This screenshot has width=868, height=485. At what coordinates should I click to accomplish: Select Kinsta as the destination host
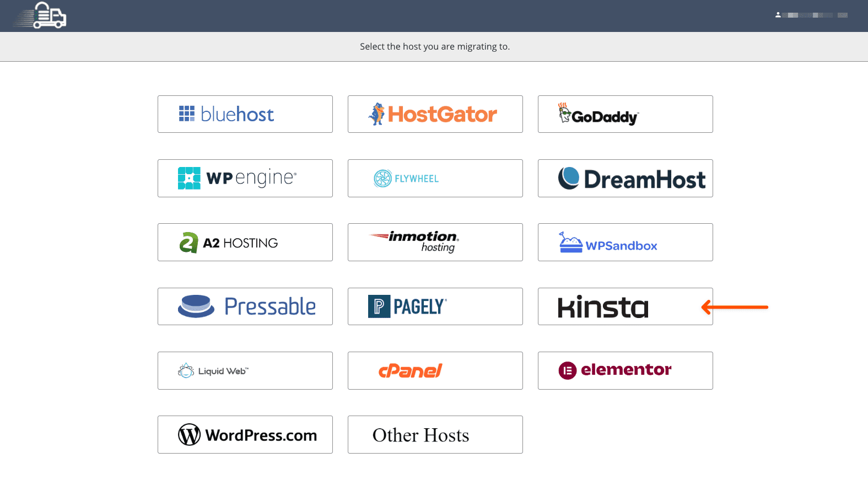point(625,306)
